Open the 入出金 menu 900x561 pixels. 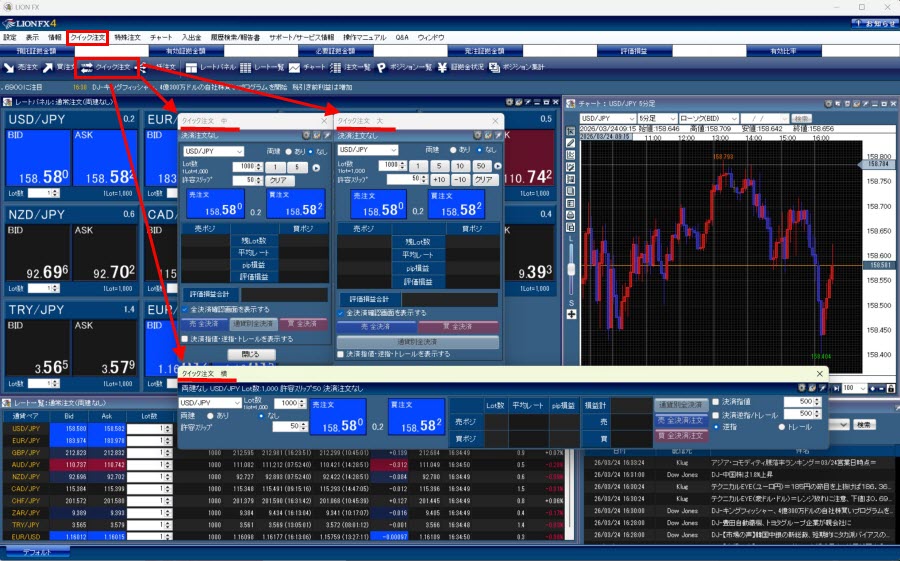pyautogui.click(x=191, y=37)
